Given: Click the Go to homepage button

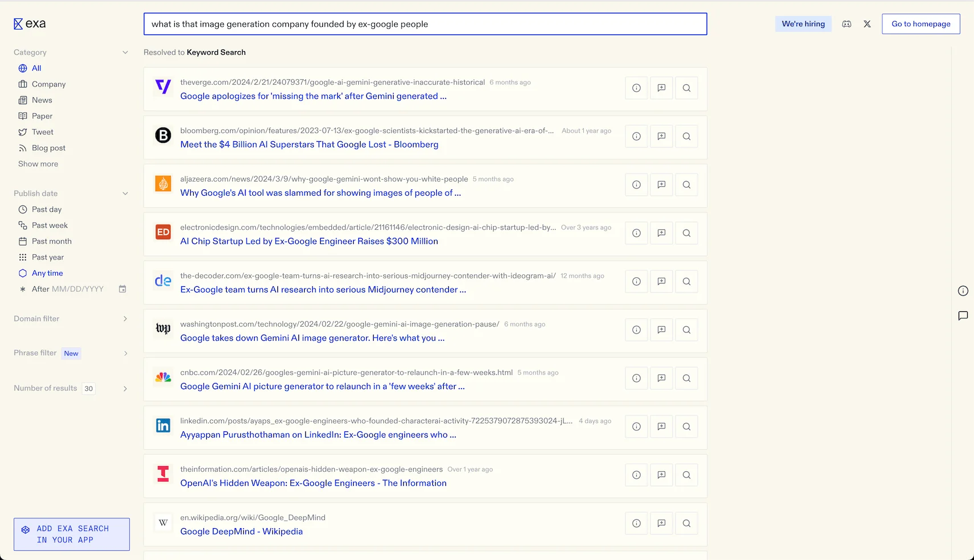Looking at the screenshot, I should (x=920, y=23).
